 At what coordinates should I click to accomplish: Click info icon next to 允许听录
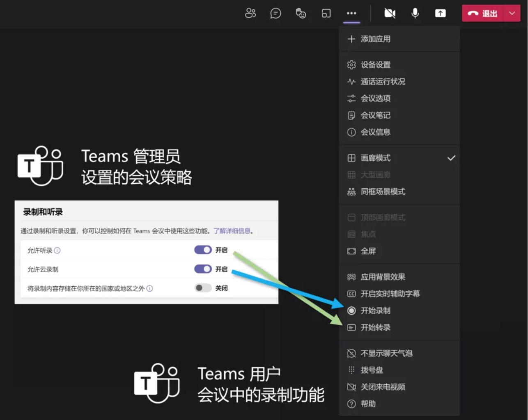(57, 250)
